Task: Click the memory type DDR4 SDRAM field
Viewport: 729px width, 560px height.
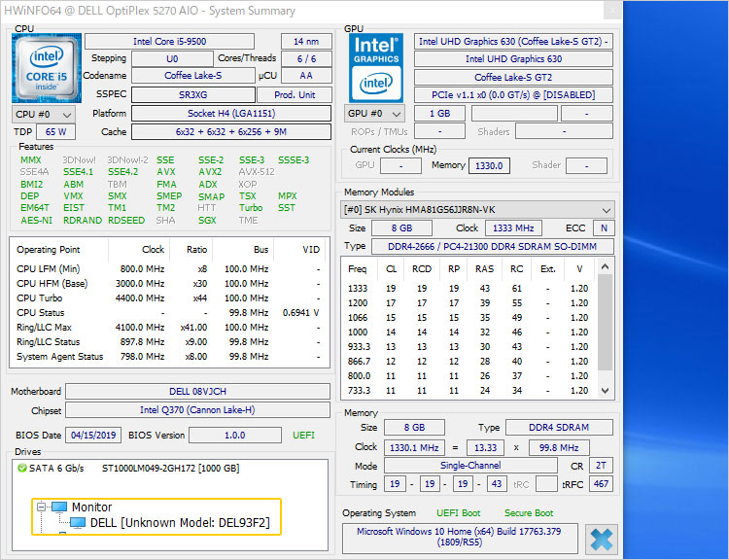Action: 559,428
